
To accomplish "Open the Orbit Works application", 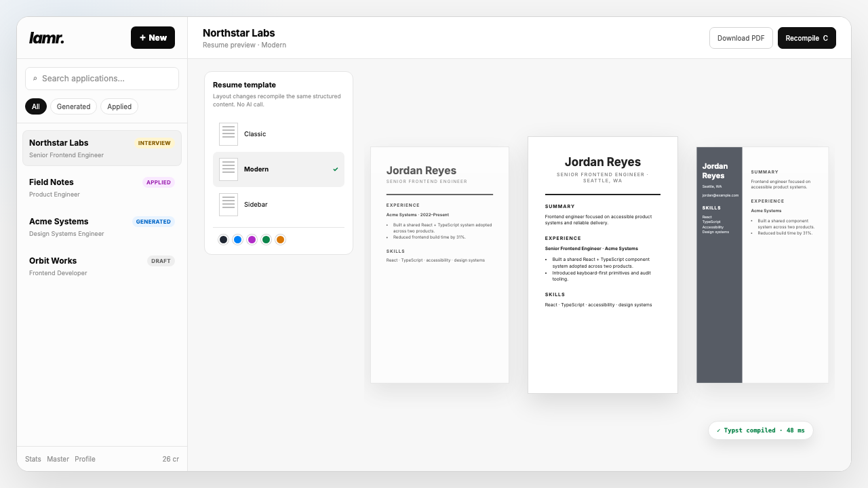I will pos(102,266).
